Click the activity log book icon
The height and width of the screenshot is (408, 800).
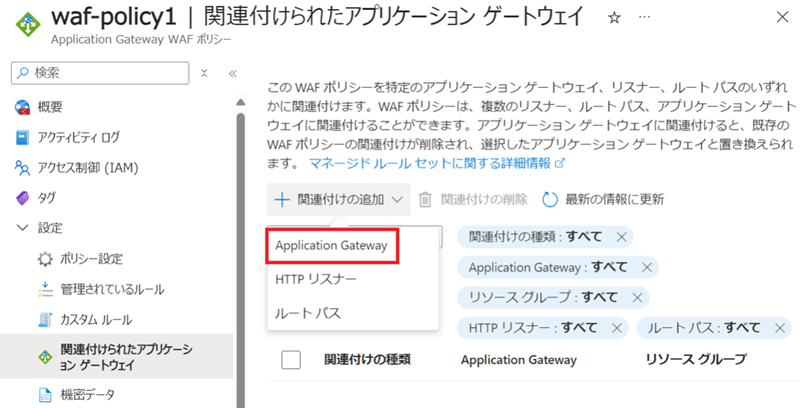(x=22, y=138)
